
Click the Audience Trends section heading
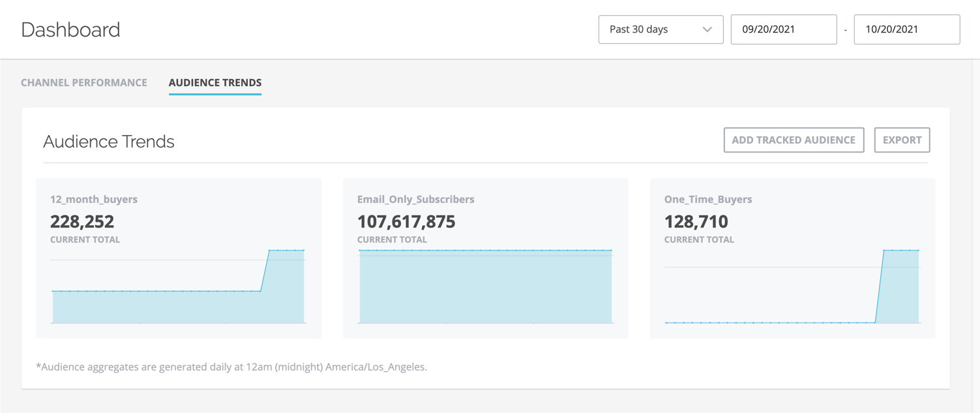coord(109,142)
